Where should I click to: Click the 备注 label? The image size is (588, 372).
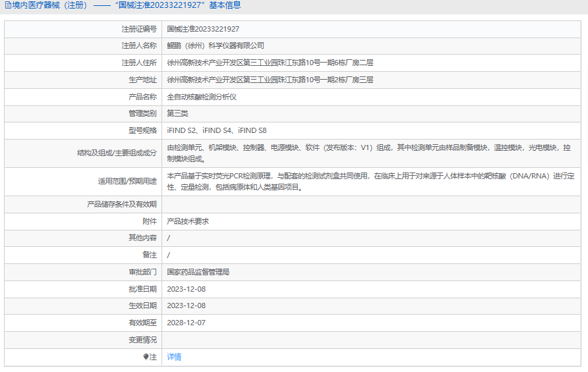tap(150, 255)
